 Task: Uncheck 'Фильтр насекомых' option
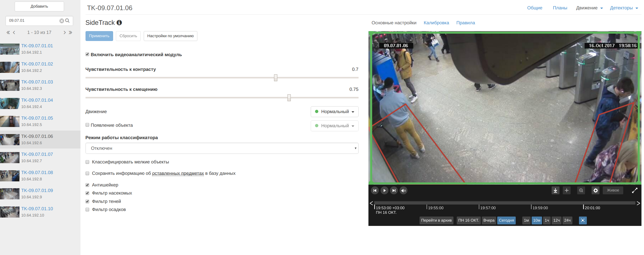click(87, 193)
